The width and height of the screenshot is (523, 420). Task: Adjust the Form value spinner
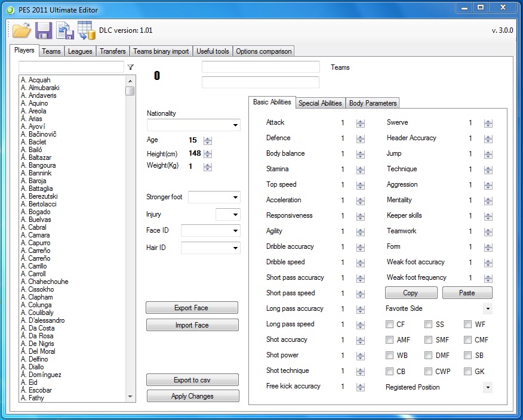point(488,247)
